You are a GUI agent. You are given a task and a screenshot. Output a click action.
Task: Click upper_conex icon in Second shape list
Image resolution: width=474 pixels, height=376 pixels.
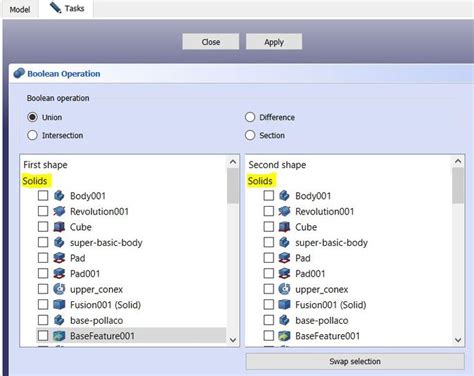coord(284,289)
